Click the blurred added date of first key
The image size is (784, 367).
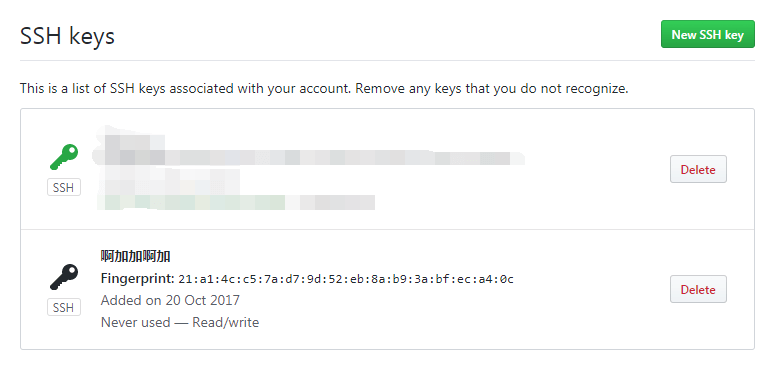[x=170, y=180]
